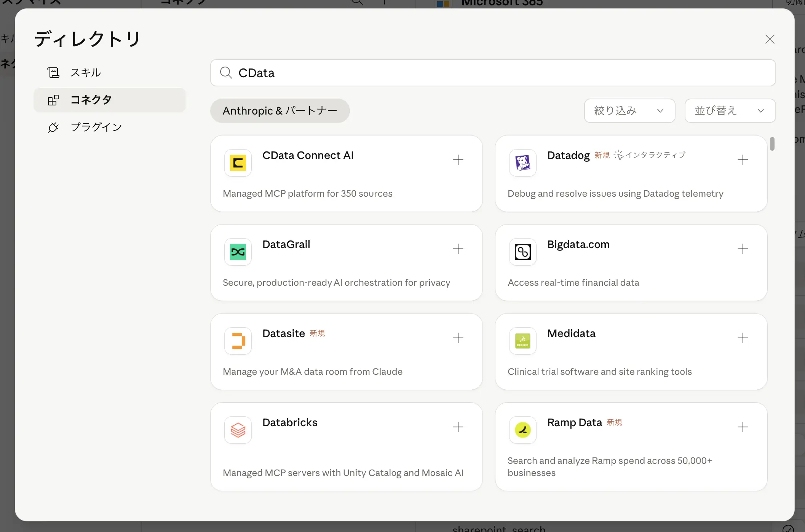The height and width of the screenshot is (532, 805).
Task: Add the Datadog connector via plus icon
Action: coord(743,160)
